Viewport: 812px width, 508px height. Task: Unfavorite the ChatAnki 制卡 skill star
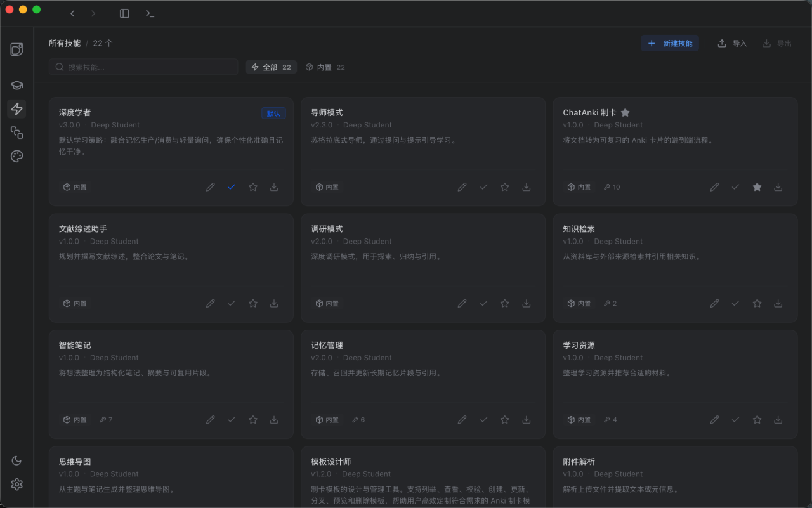click(x=757, y=186)
